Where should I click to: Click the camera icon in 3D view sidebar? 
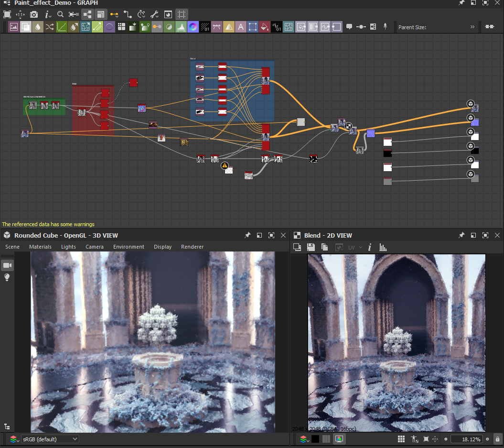7,265
